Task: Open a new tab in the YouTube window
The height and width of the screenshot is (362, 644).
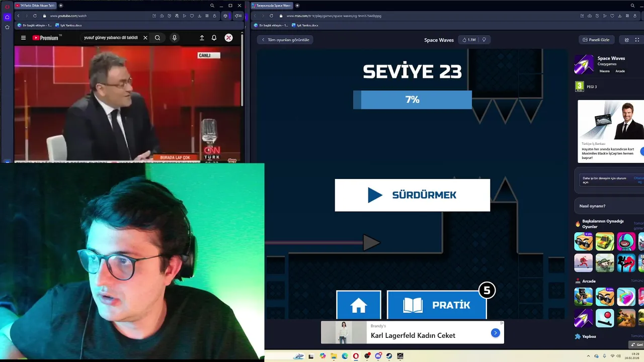Action: point(61,6)
